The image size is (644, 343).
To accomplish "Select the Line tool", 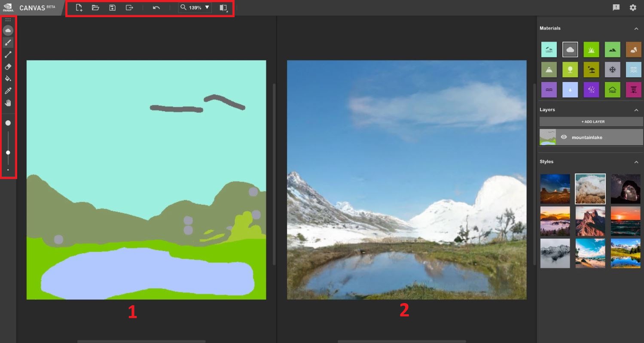I will pyautogui.click(x=8, y=55).
